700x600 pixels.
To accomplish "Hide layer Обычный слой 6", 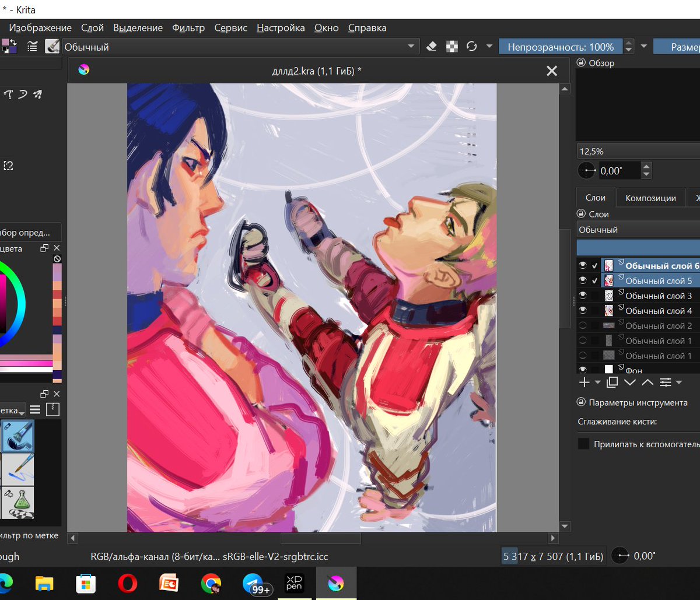I will point(583,265).
